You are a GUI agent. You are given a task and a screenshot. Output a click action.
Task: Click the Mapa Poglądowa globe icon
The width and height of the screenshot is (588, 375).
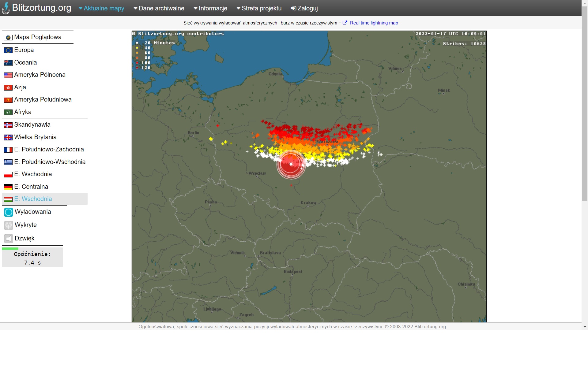click(x=8, y=38)
